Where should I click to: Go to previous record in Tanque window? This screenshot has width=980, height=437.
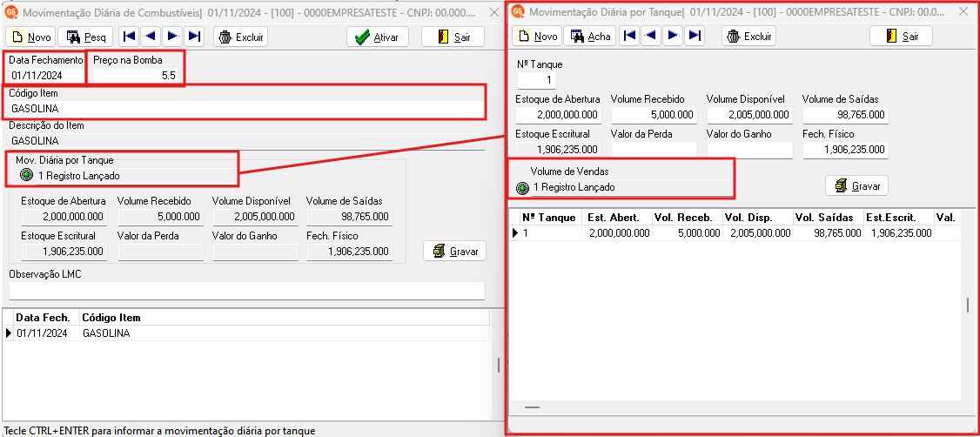[651, 36]
